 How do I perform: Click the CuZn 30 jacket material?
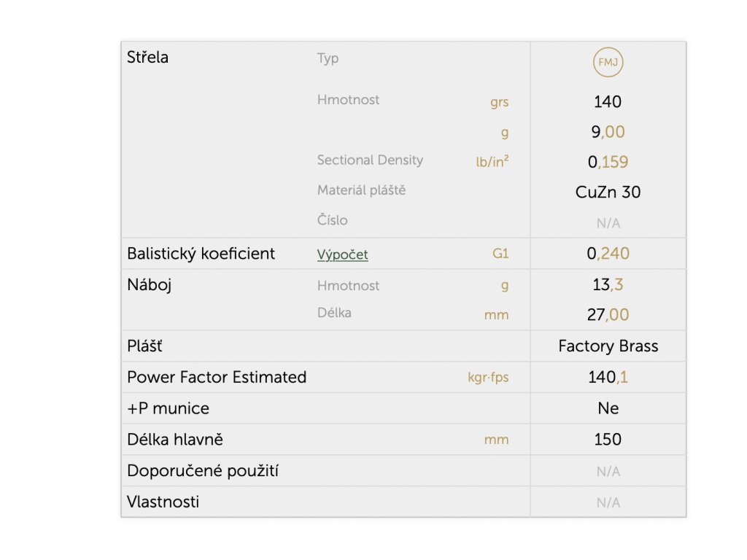click(608, 192)
